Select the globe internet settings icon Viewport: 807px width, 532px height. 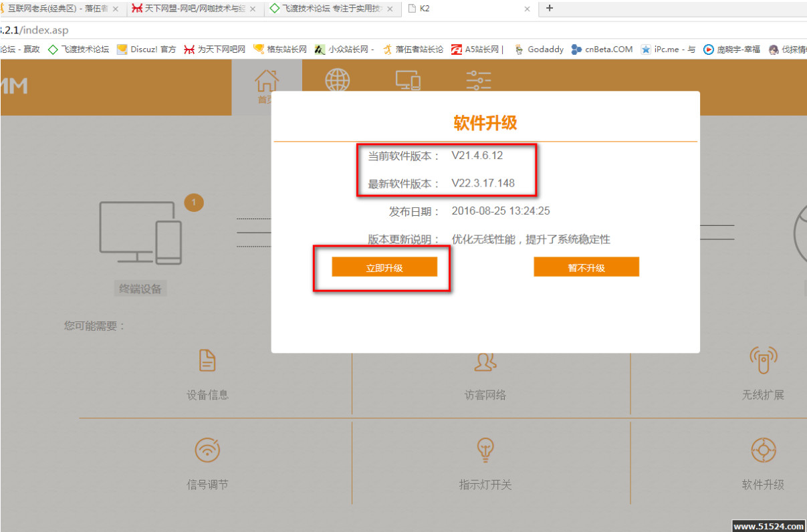click(337, 80)
